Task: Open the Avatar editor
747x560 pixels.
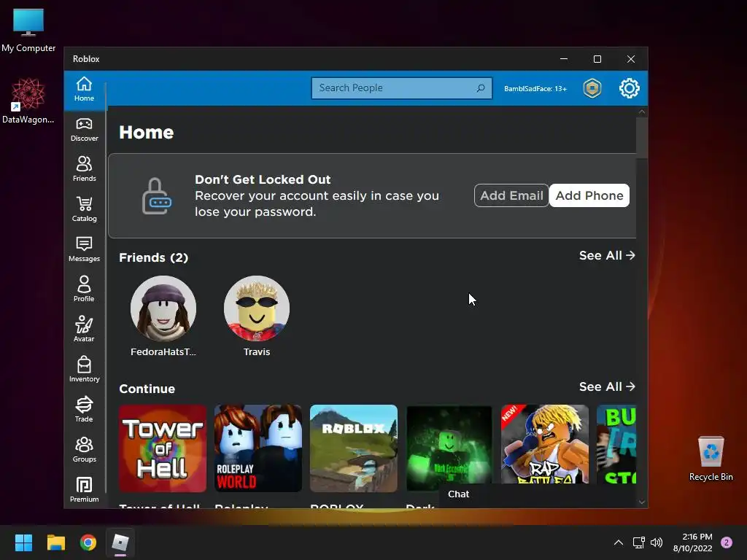Action: click(85, 330)
